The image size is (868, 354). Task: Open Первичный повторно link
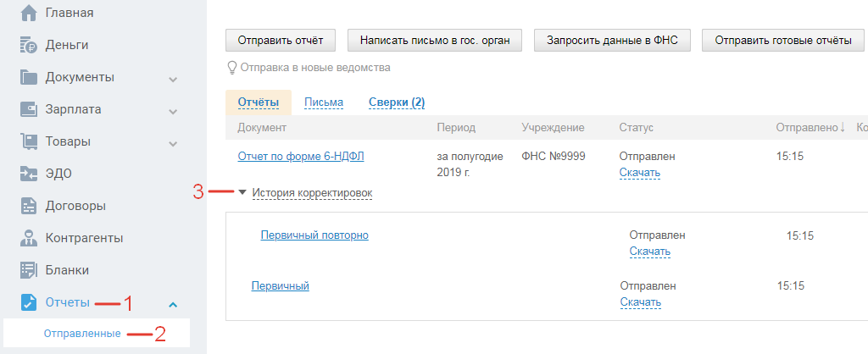pos(314,235)
